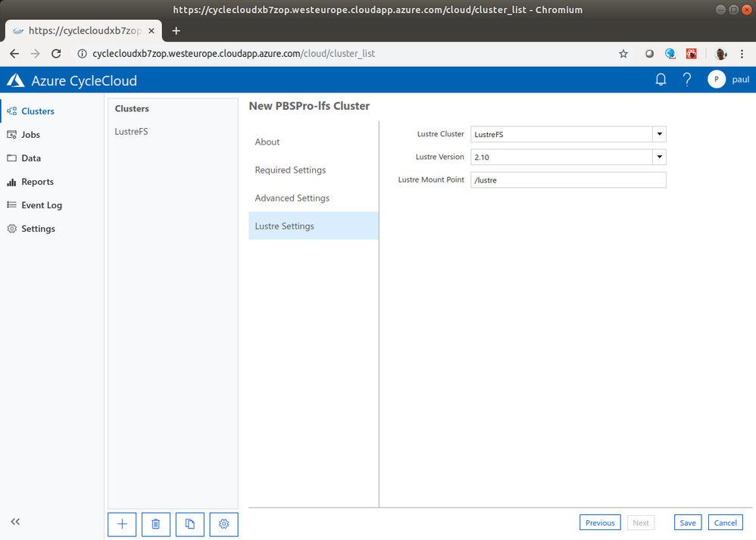Expand the Lustre Cluster dropdown arrow
Screen dimensions: 756x540
coord(659,134)
